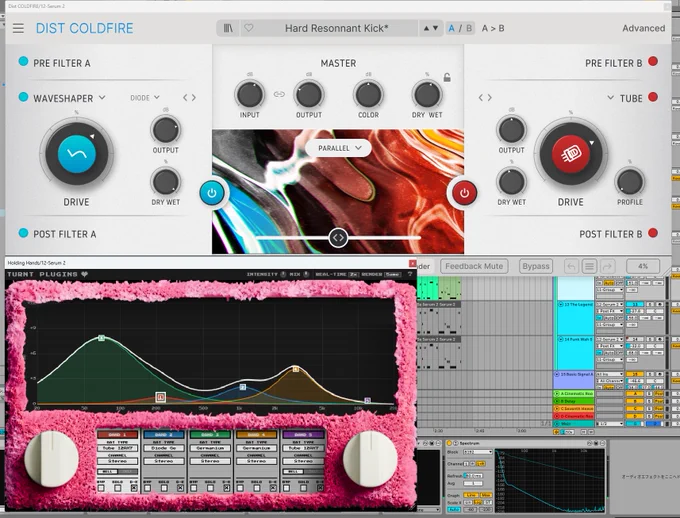Click previous engine B type left arrow
Viewport: 680px width, 518px height.
[481, 98]
